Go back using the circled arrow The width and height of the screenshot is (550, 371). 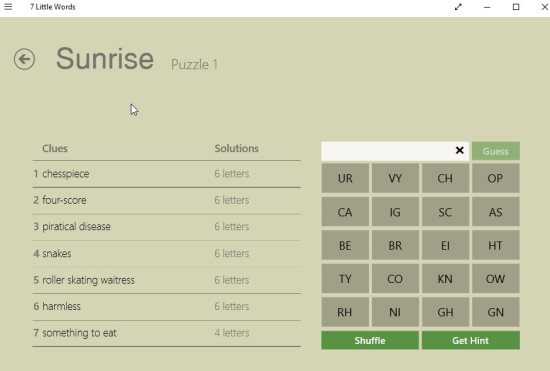(24, 59)
